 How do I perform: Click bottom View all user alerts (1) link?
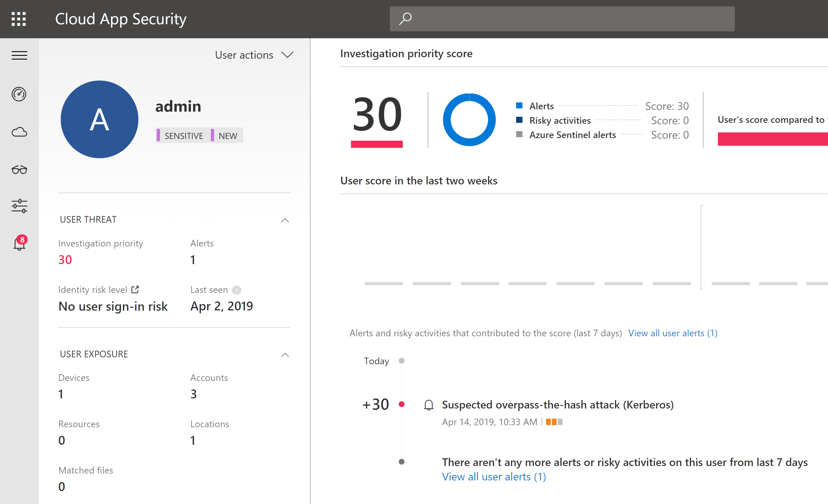coord(494,476)
